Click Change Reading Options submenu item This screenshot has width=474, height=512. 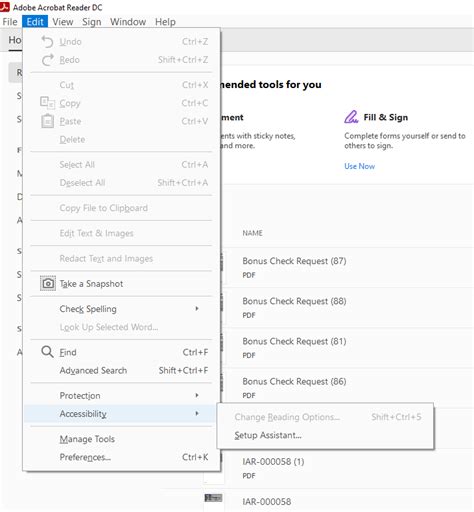pos(325,417)
